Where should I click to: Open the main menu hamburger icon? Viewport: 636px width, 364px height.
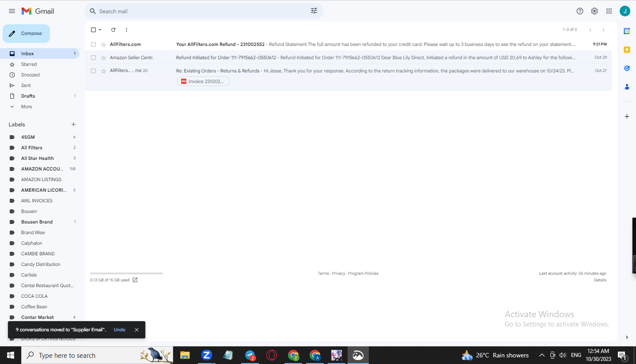pyautogui.click(x=12, y=11)
